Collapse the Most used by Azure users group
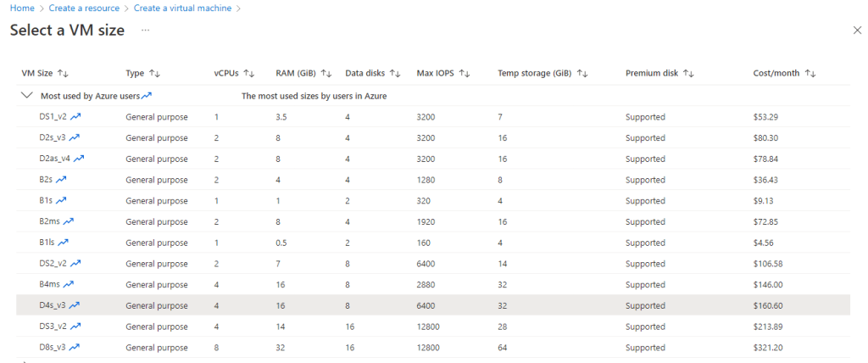Screen dimensions: 868x363 [x=27, y=97]
